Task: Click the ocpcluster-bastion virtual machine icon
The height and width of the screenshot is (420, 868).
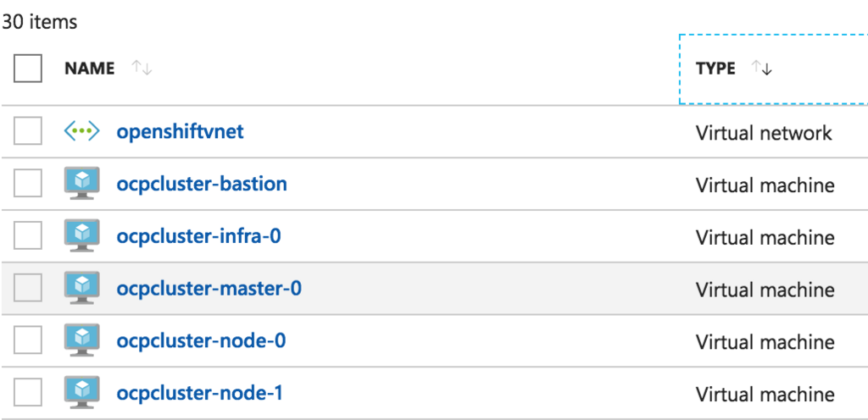Action: coord(82,184)
